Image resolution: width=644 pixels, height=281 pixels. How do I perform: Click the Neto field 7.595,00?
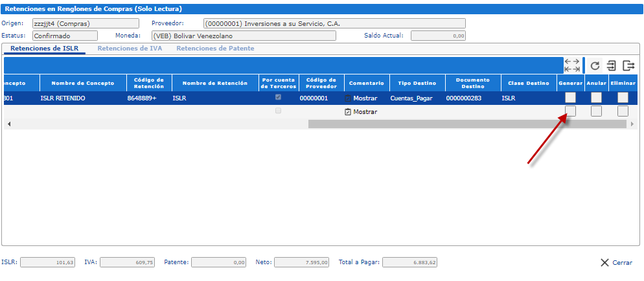301,262
